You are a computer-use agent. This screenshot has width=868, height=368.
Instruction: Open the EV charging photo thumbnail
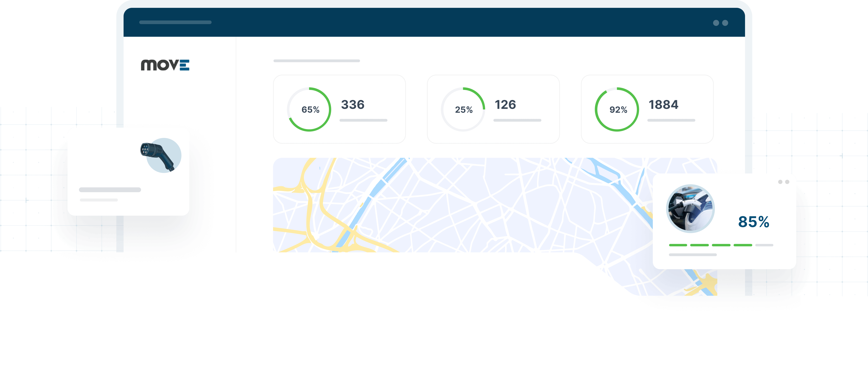[690, 208]
